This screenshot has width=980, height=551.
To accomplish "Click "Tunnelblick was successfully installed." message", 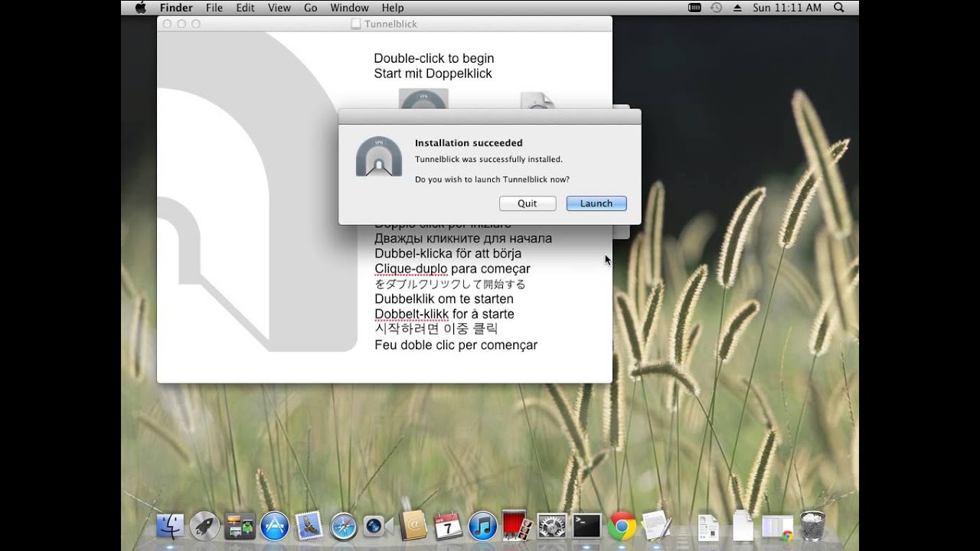I will point(488,159).
